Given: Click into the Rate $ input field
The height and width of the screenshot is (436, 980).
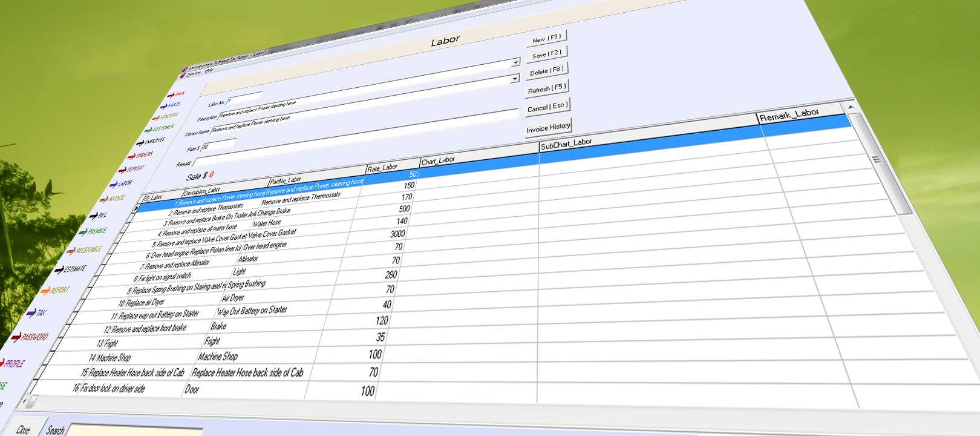Looking at the screenshot, I should coord(219,145).
